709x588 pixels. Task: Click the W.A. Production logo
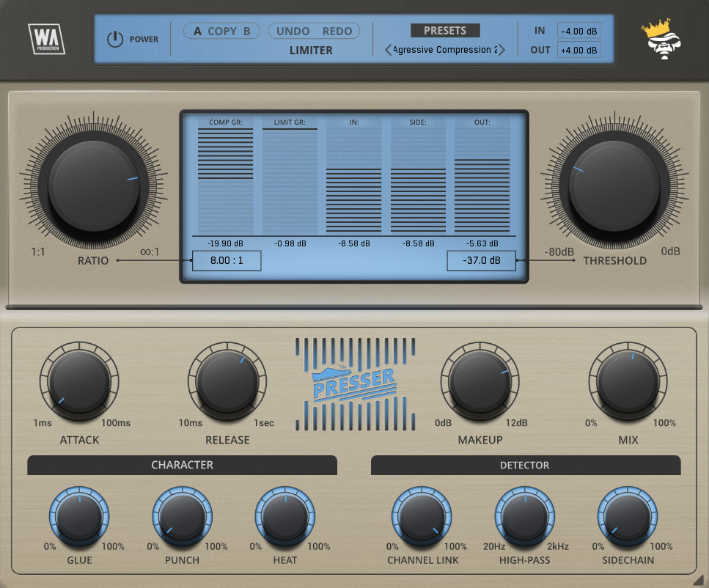[47, 39]
